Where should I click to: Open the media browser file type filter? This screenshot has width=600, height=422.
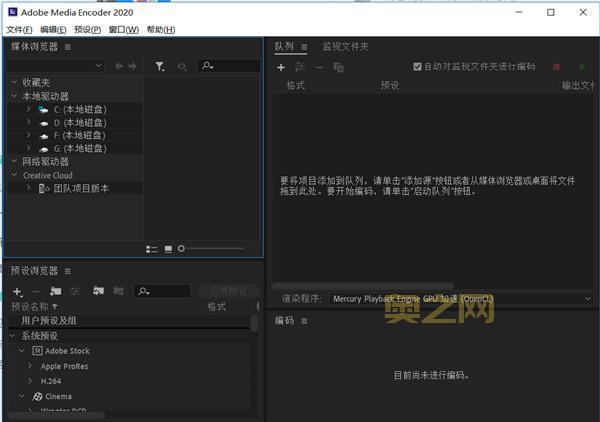pyautogui.click(x=160, y=67)
